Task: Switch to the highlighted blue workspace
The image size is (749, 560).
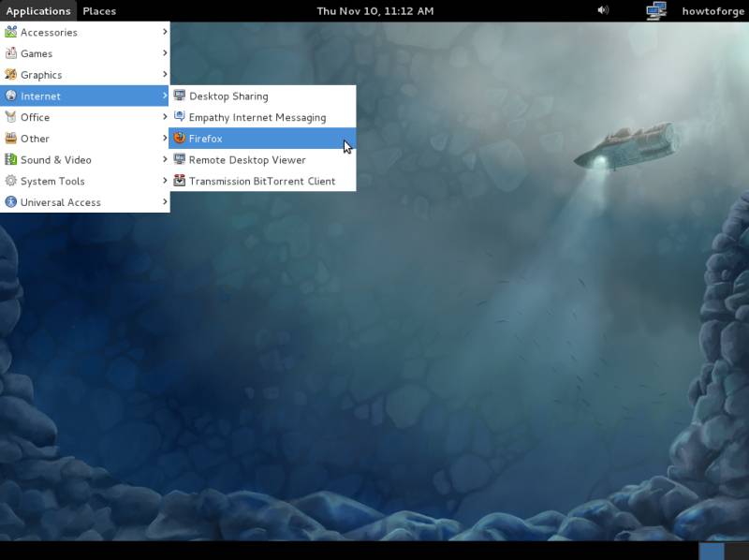Action: point(712,551)
